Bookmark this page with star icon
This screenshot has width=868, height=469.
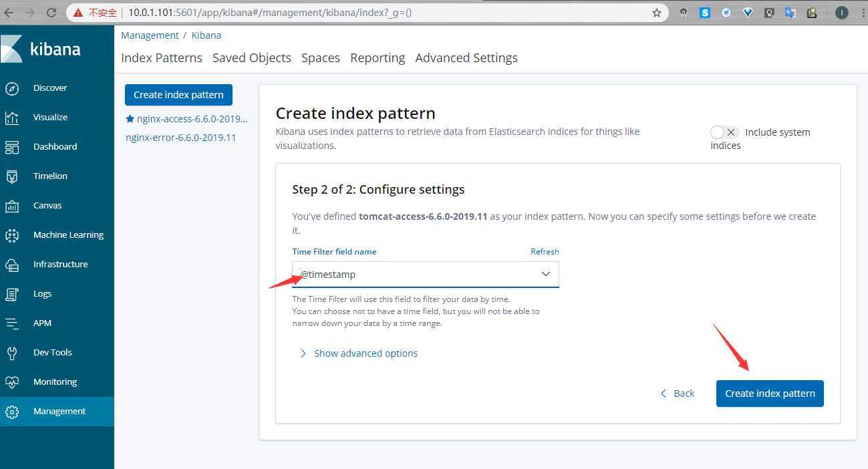[x=657, y=13]
